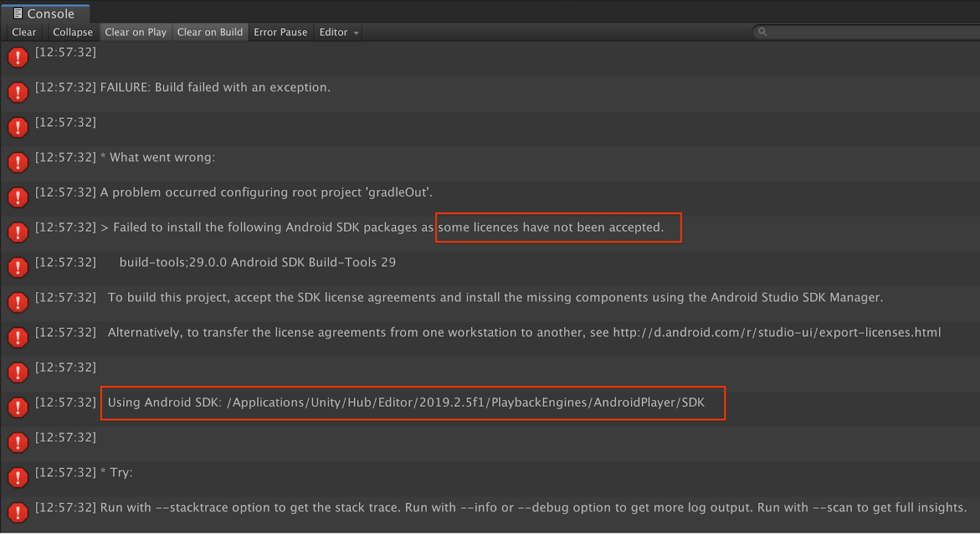
Task: Click the Console tab icon
Action: click(x=18, y=13)
